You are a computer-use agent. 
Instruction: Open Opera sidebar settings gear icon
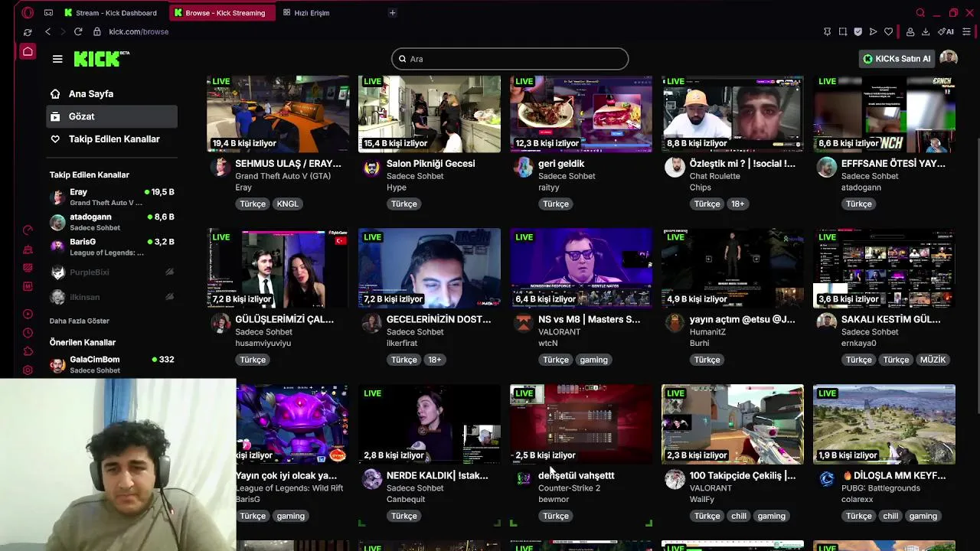pos(28,370)
